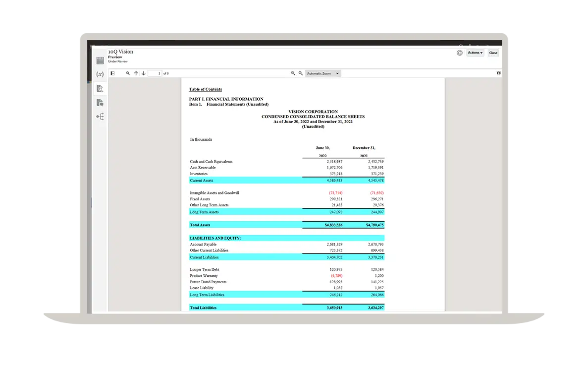588x368 pixels.
Task: Click the 10Q Vision document title
Action: tap(120, 52)
